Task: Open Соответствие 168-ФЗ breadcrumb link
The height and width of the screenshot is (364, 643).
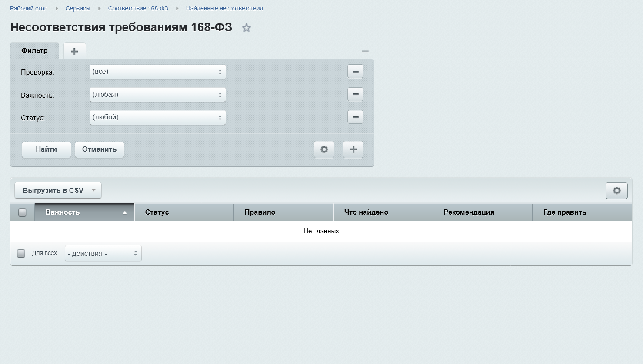Action: point(138,8)
